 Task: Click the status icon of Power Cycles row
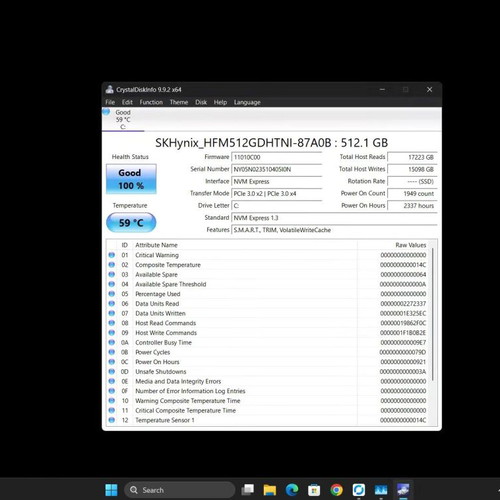(x=112, y=352)
